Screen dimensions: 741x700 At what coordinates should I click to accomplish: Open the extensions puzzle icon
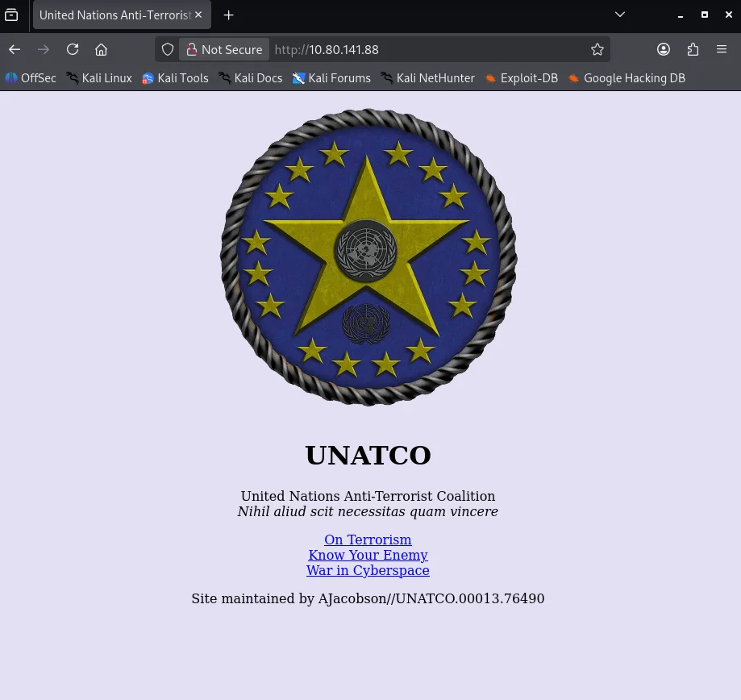[693, 49]
